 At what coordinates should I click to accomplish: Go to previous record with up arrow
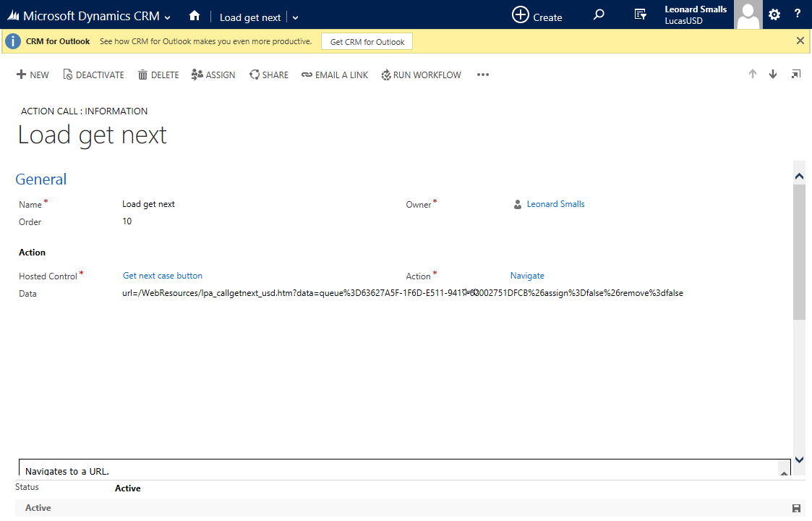[753, 74]
